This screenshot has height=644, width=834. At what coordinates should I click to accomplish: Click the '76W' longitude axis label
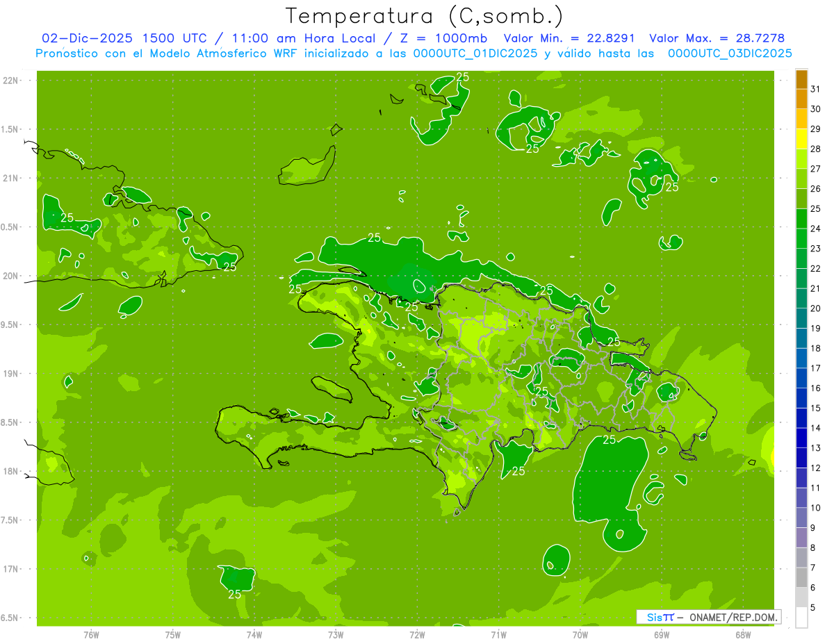91,634
